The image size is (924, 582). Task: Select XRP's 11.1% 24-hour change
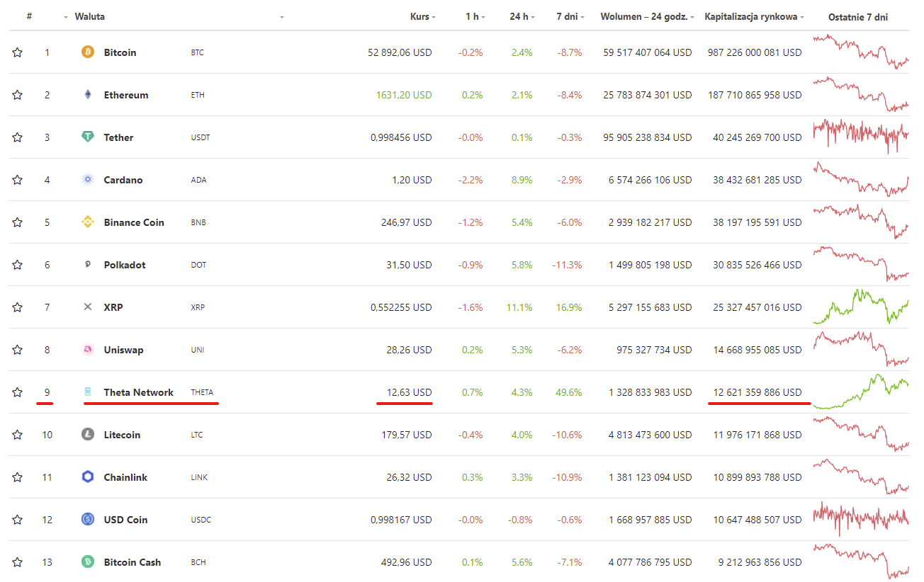point(520,307)
